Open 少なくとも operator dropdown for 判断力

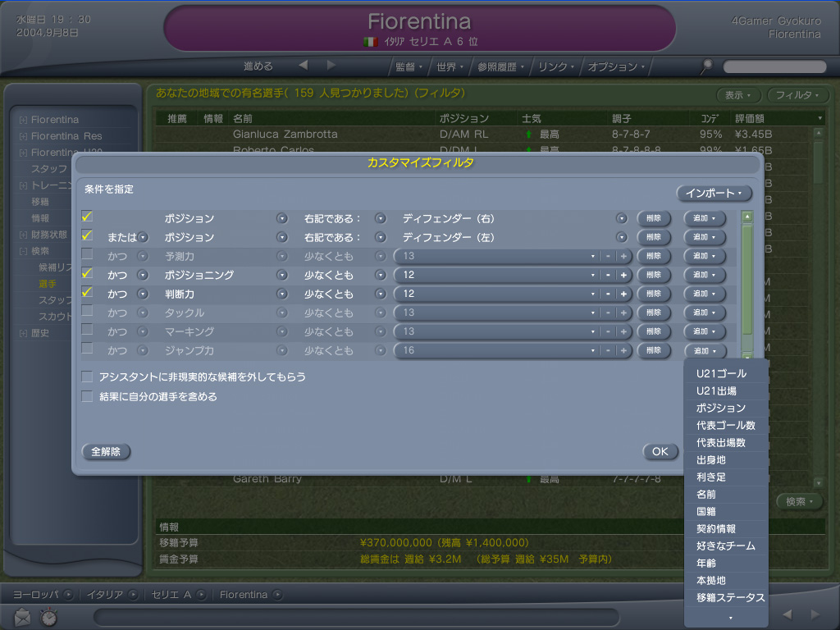tap(381, 294)
